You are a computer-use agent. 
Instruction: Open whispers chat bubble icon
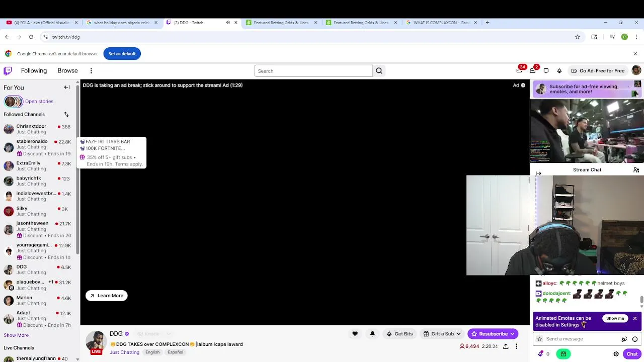click(x=546, y=71)
